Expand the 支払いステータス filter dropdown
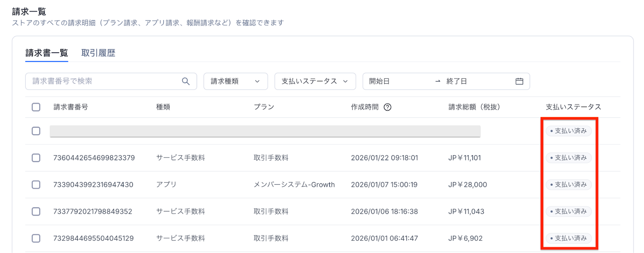This screenshot has width=644, height=253. 315,81
